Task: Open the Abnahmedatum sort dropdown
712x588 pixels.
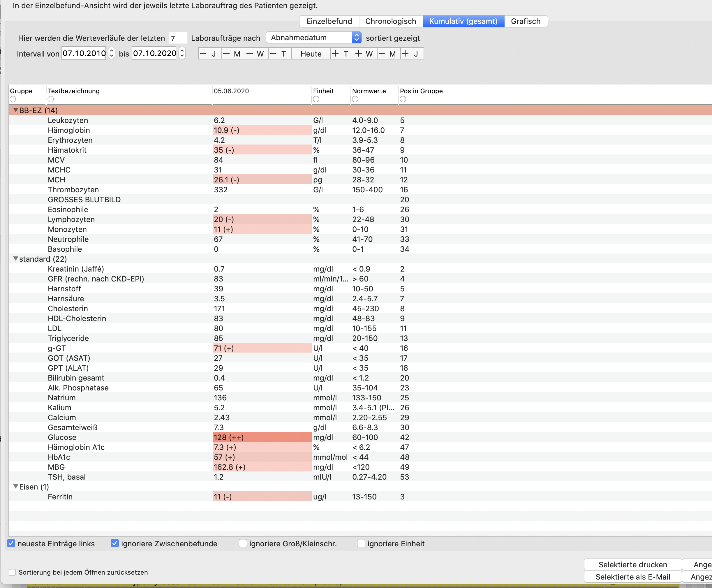Action: tap(313, 38)
